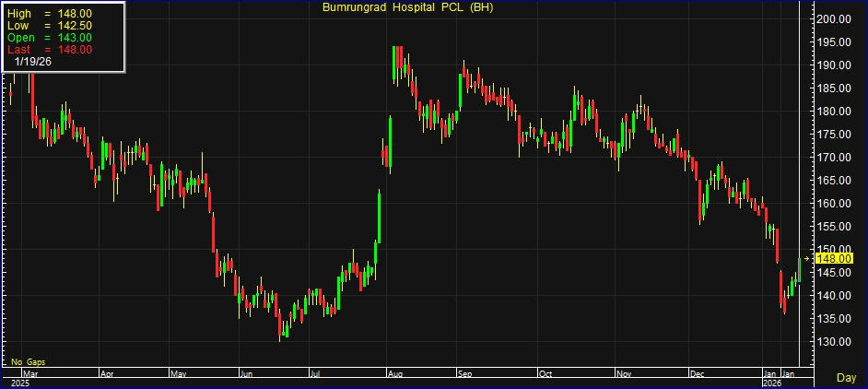Image resolution: width=868 pixels, height=389 pixels.
Task: Click the yellow 148.00 last price tag
Action: pos(836,260)
